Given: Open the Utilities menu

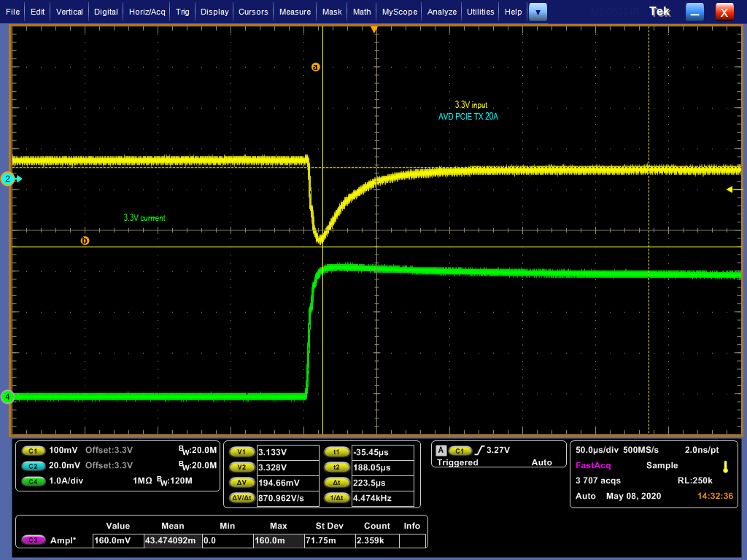Looking at the screenshot, I should tap(480, 12).
